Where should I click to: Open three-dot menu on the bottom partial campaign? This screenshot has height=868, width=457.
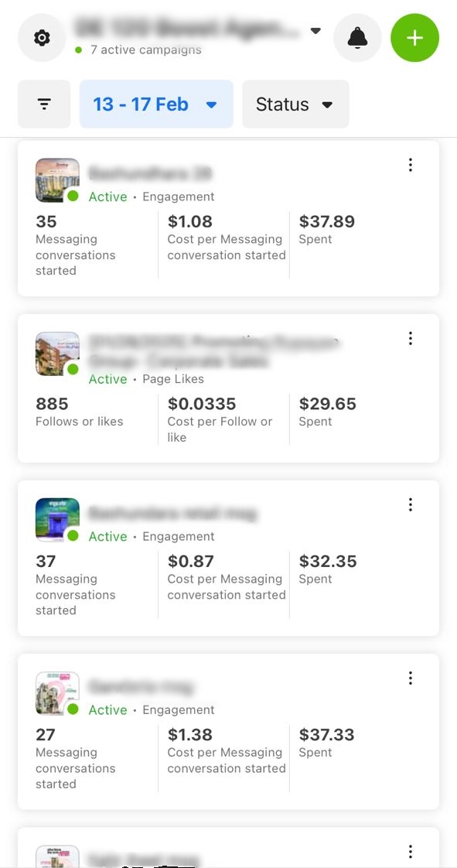click(410, 852)
